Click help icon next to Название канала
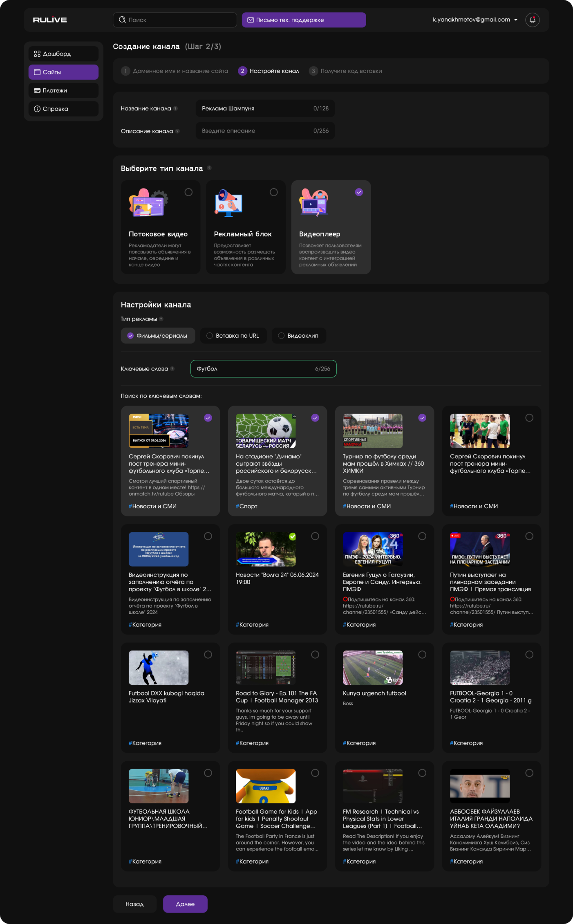 pyautogui.click(x=176, y=109)
